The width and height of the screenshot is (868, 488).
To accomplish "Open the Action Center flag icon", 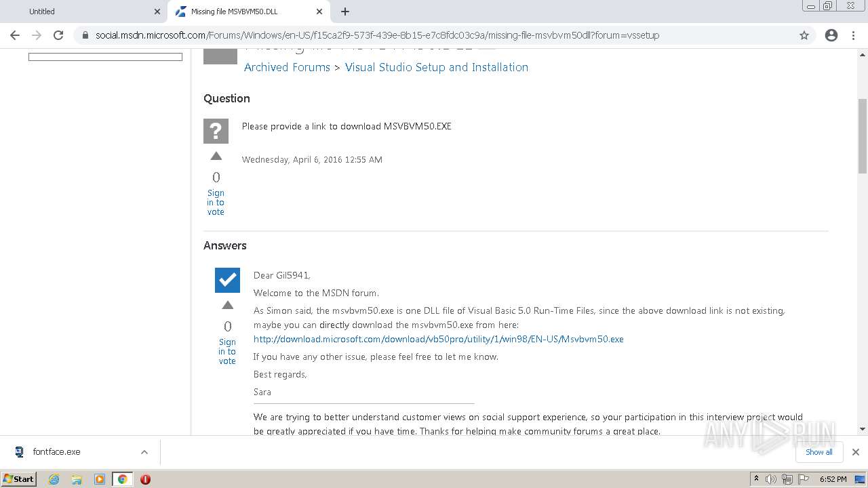I will click(x=802, y=479).
